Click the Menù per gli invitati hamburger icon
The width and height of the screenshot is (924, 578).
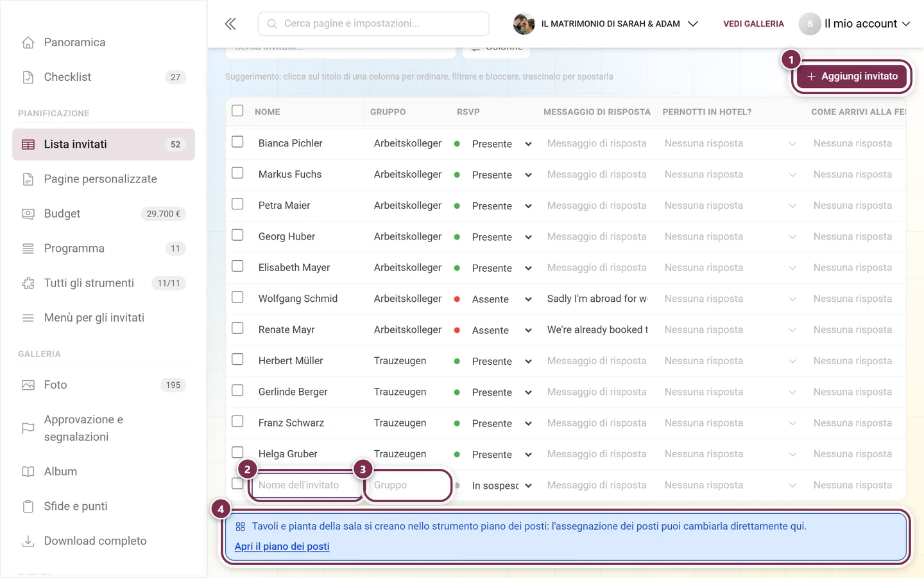[x=28, y=318]
